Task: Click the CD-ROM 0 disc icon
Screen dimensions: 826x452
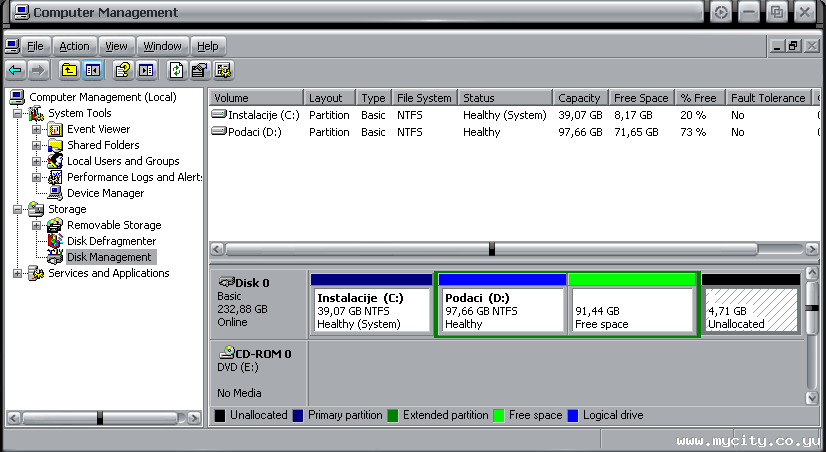Action: 227,352
